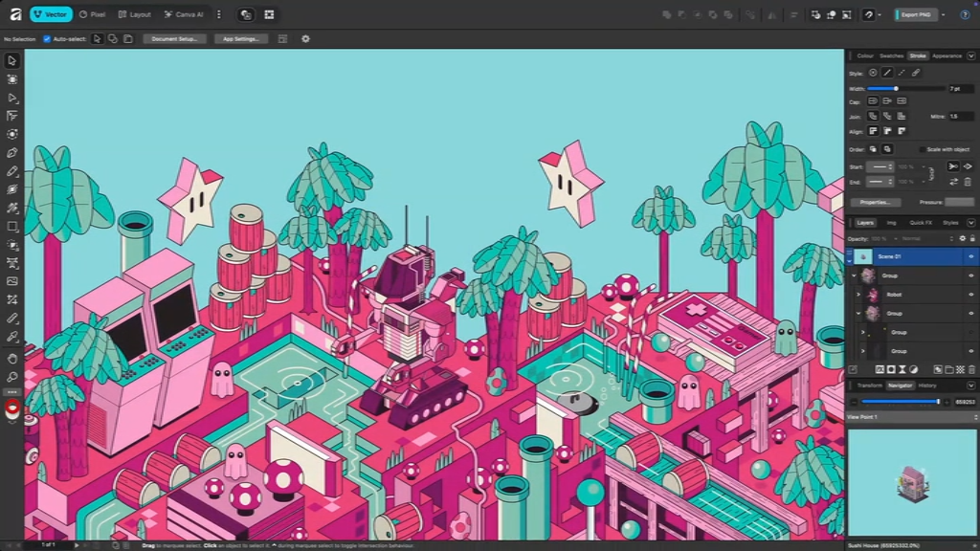Open the Start arrowhead style dropdown

click(882, 166)
